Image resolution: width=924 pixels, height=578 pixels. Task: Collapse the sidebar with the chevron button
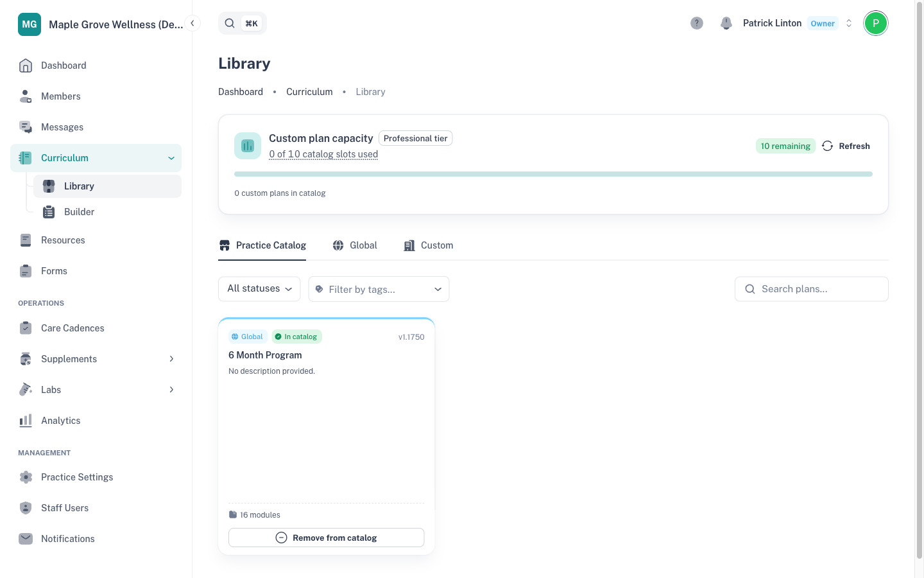[193, 23]
